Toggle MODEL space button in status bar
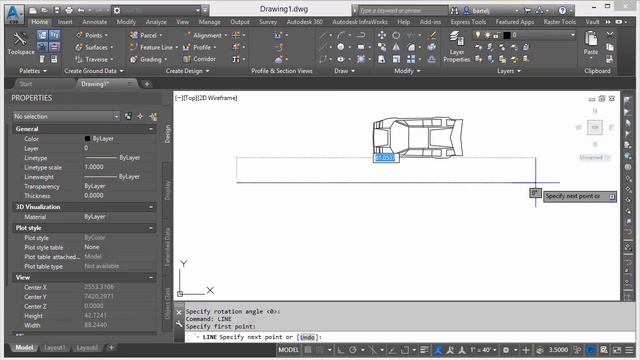 point(288,350)
